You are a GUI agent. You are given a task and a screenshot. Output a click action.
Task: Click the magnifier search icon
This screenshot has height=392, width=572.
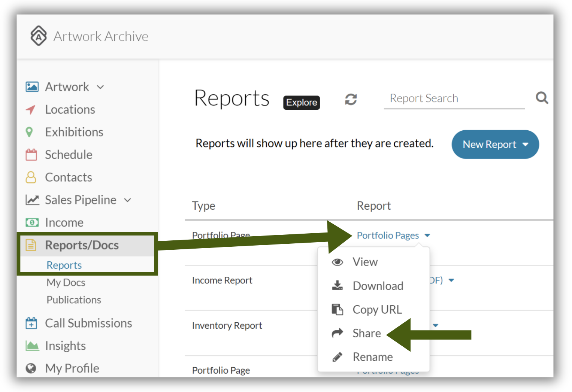542,98
